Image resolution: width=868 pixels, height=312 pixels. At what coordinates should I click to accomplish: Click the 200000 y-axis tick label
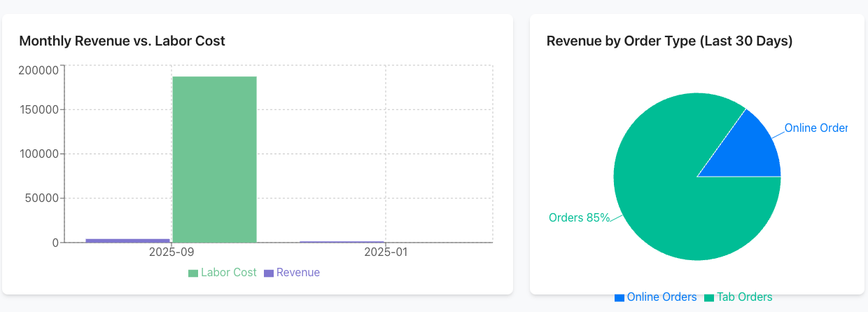pyautogui.click(x=38, y=70)
